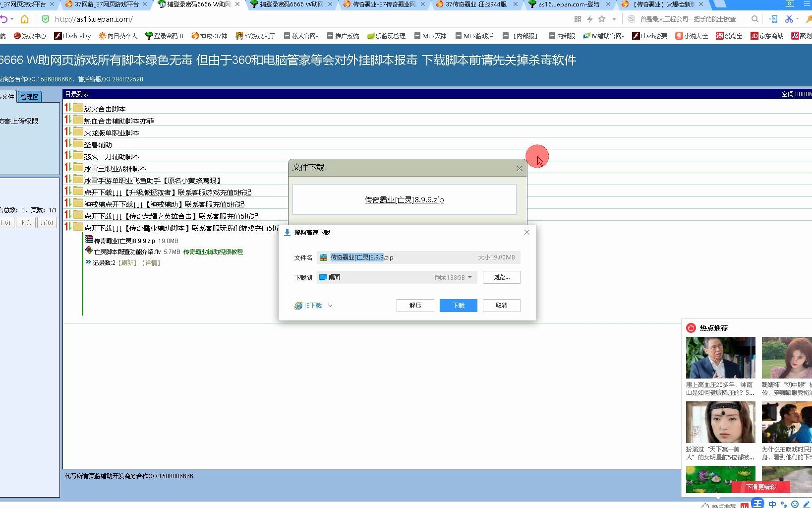The width and height of the screenshot is (812, 508).
Task: Click folder icon of 冰雪三职业战神脚本
Action: click(78, 167)
